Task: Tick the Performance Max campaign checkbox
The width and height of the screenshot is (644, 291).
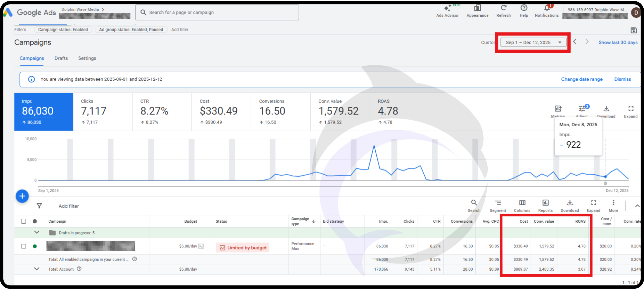Action: click(x=23, y=246)
